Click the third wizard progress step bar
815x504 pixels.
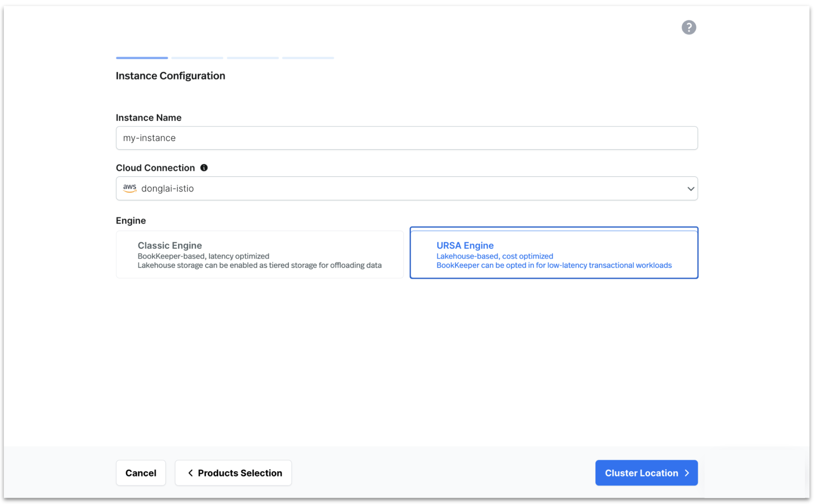tap(253, 58)
